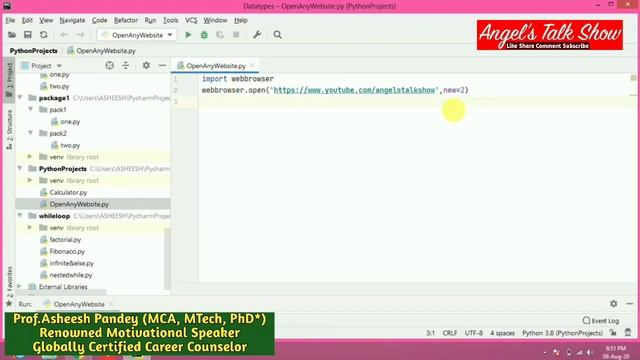
Task: Select Fibonacci.py in project tree
Action: coord(67,251)
